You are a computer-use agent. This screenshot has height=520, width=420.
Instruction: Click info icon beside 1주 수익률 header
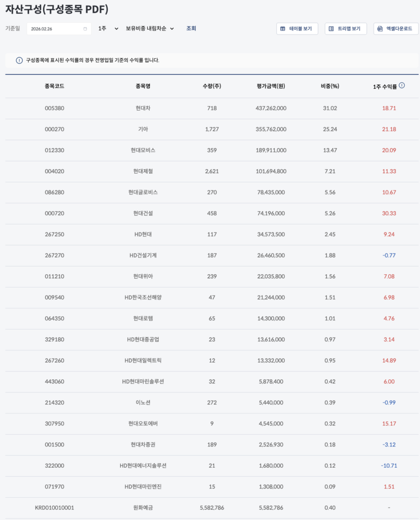pyautogui.click(x=402, y=86)
